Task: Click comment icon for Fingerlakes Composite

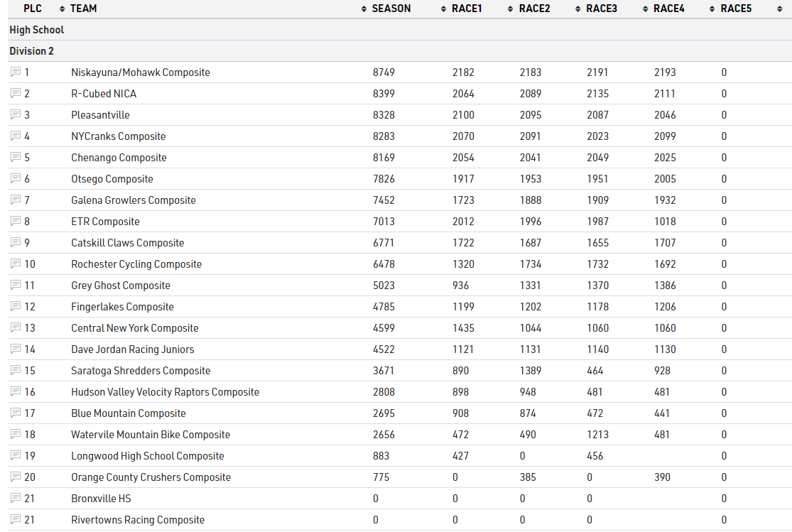Action: click(16, 306)
